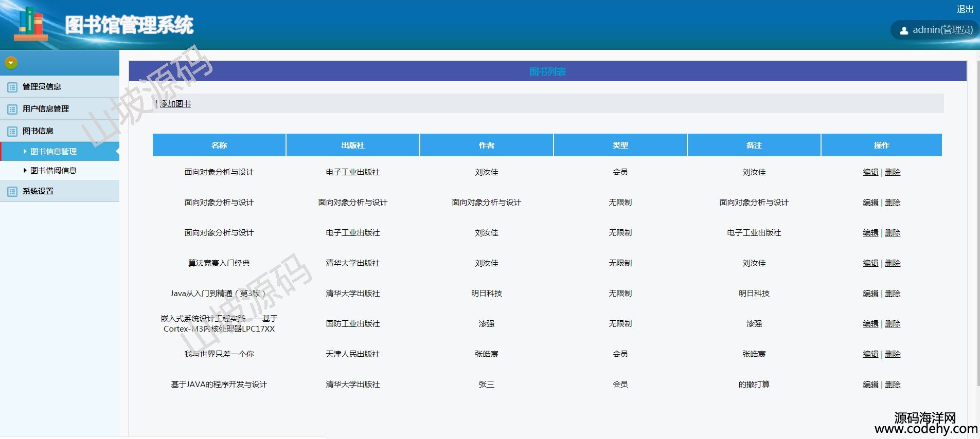Screen dimensions: 980x439
Task: Click the library books logo icon
Action: point(31,24)
